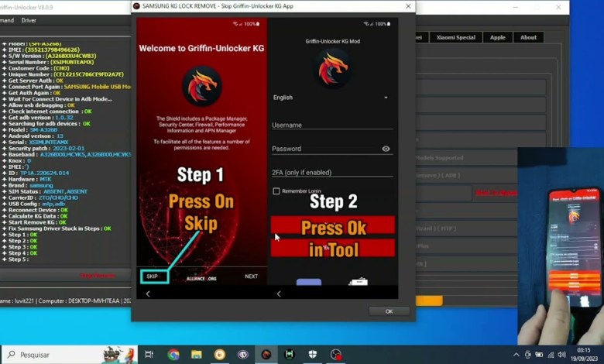Show hidden system tray icons
The image size is (604, 364).
(516, 355)
